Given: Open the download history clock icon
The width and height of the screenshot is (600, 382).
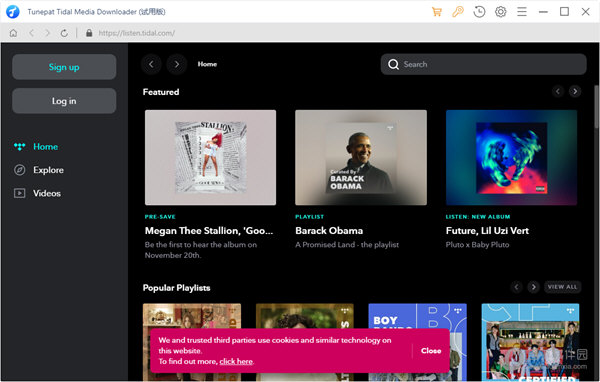Looking at the screenshot, I should coord(479,11).
